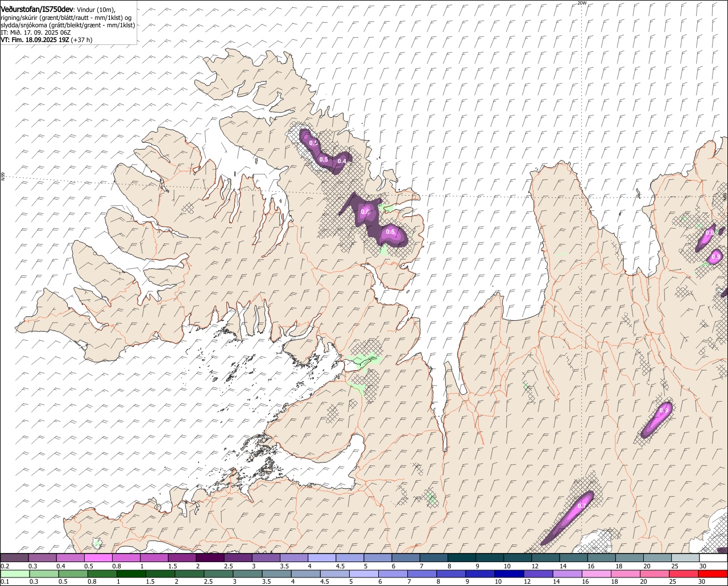Pick the deep navy swatch between 10 and 12

pyautogui.click(x=509, y=573)
